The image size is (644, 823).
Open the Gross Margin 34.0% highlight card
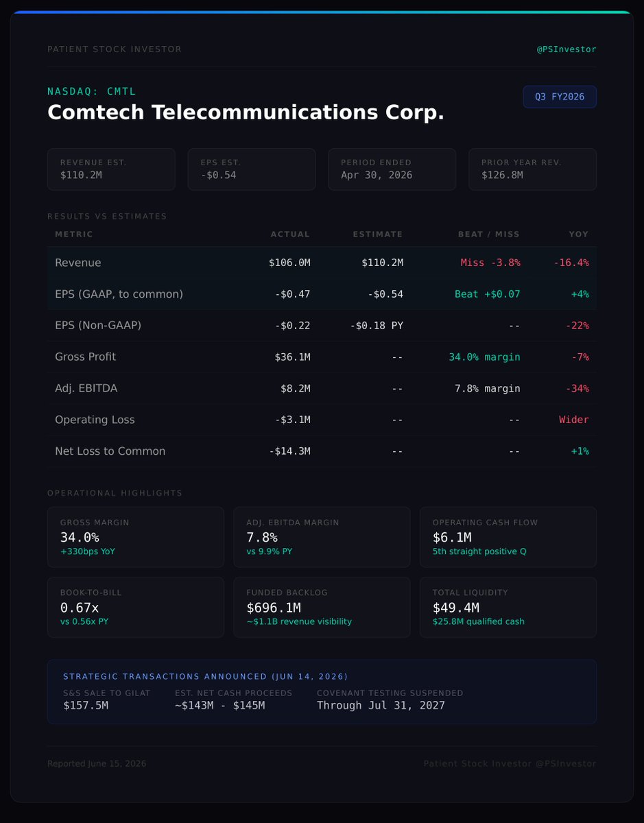click(x=136, y=537)
